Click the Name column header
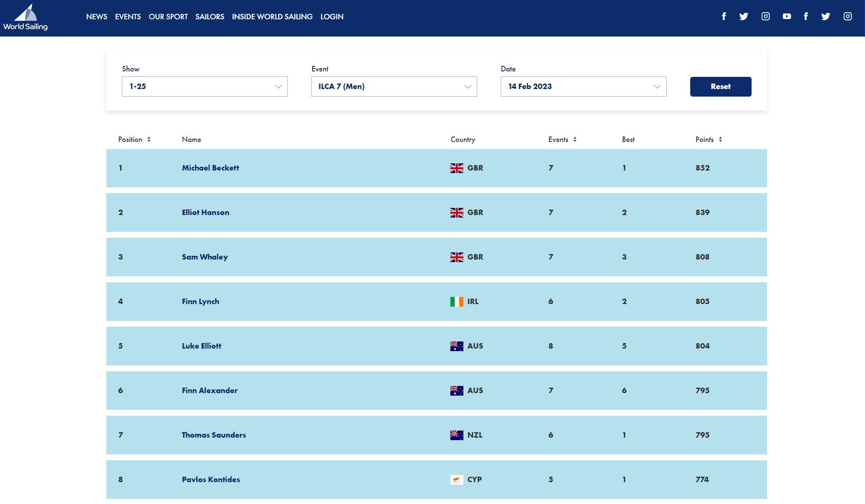865x504 pixels. click(192, 139)
